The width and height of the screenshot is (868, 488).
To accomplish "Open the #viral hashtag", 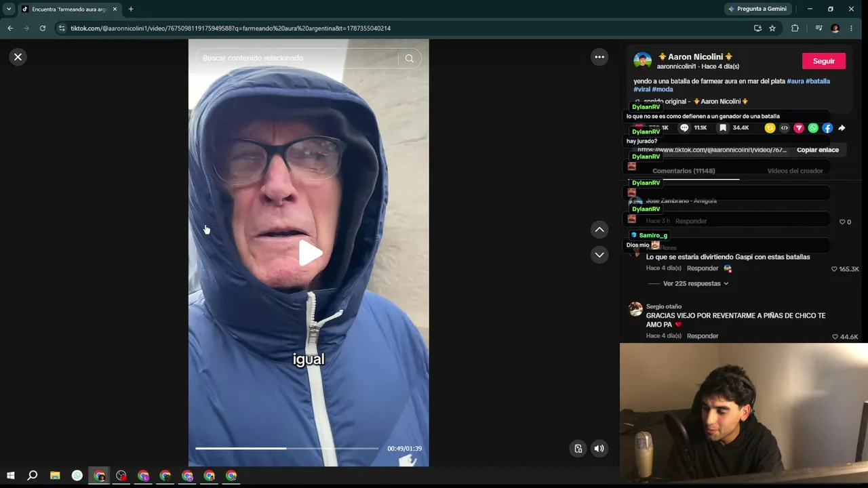I will [x=642, y=89].
